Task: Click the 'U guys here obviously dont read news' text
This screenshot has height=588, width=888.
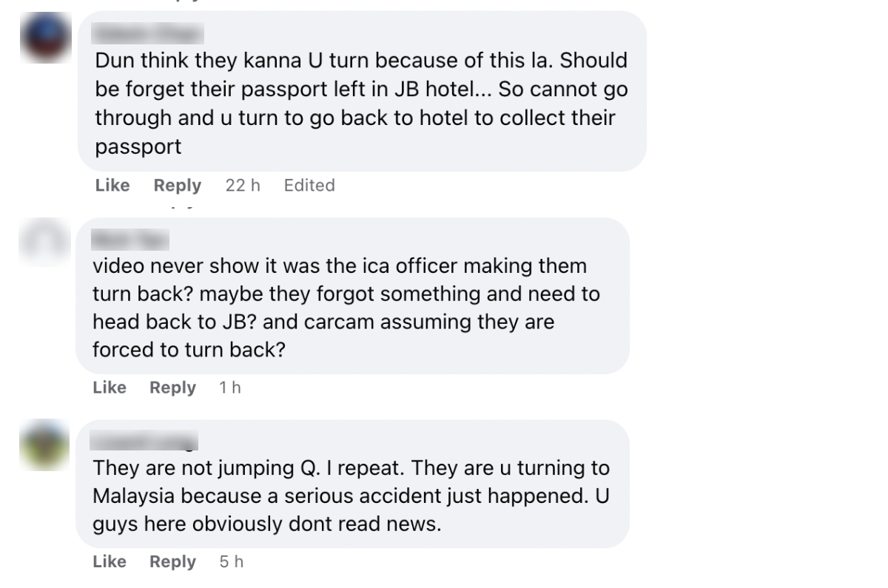Action: [x=266, y=524]
